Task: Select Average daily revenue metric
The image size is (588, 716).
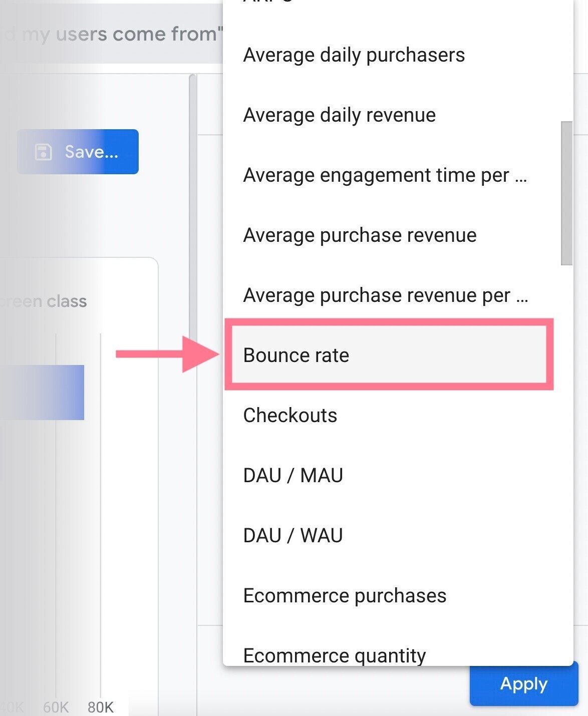Action: pyautogui.click(x=339, y=115)
